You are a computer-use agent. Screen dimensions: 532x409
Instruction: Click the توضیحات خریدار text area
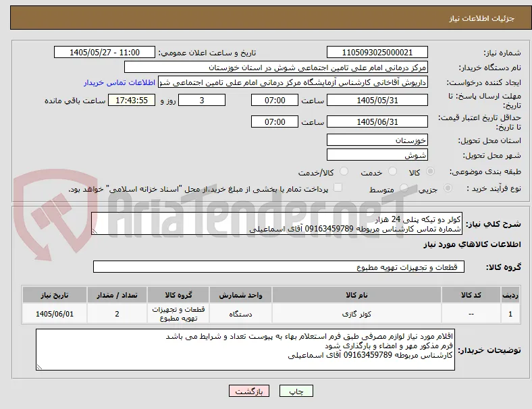coord(245,350)
